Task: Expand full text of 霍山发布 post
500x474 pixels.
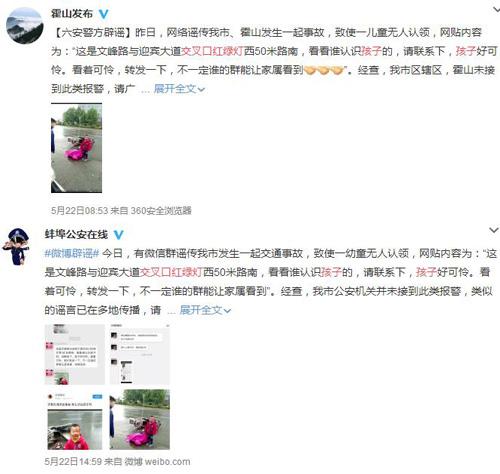Action: point(179,89)
